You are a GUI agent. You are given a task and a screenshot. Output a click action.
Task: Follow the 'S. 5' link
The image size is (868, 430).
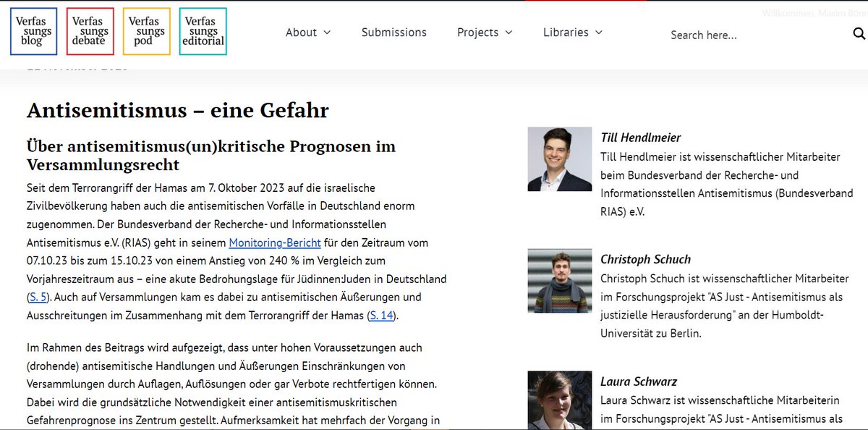pos(38,297)
